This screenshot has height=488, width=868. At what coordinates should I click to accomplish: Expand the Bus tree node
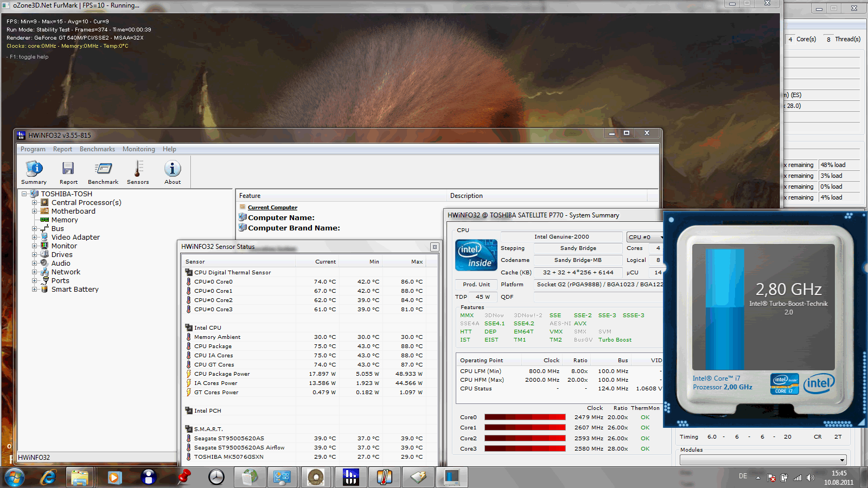[35, 228]
